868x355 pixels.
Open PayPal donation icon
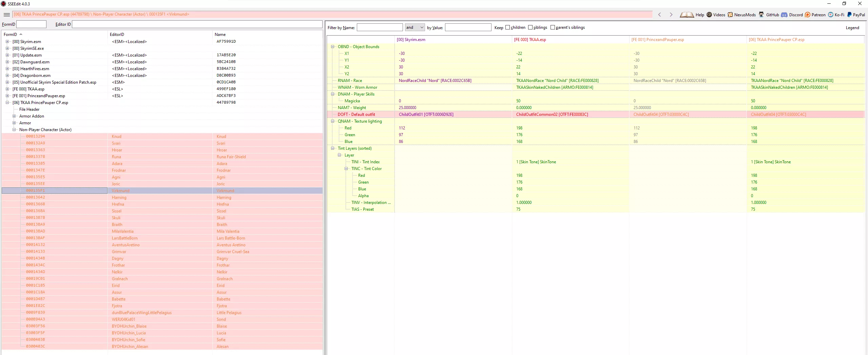click(849, 15)
